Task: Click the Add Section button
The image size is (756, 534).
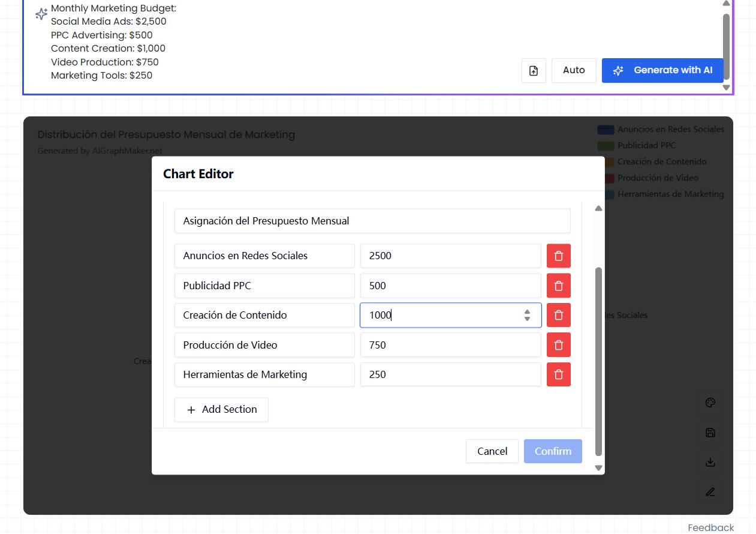Action: click(221, 410)
